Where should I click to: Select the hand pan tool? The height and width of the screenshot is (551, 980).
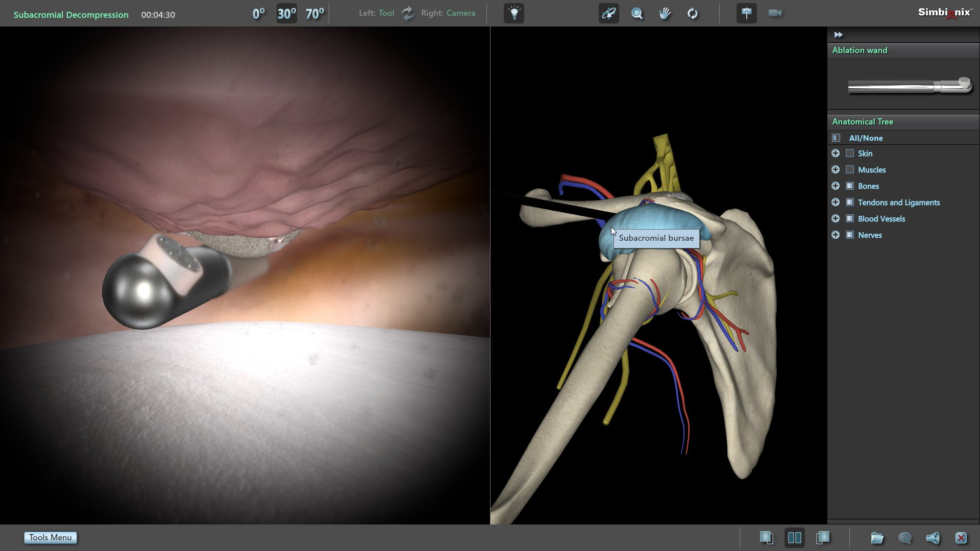[x=665, y=14]
